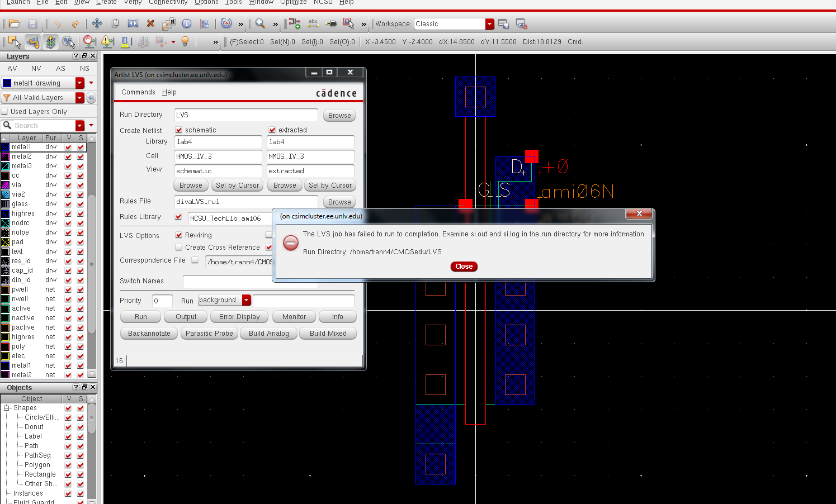Click the Priority value field
Screen dimensions: 836x504
pyautogui.click(x=162, y=301)
